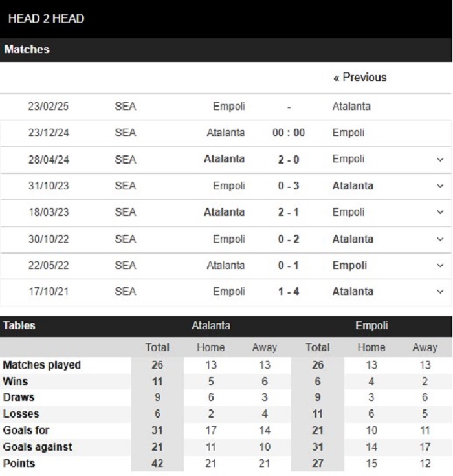Click the Empoli column heading in Tables
This screenshot has height=476, width=453.
point(371,325)
